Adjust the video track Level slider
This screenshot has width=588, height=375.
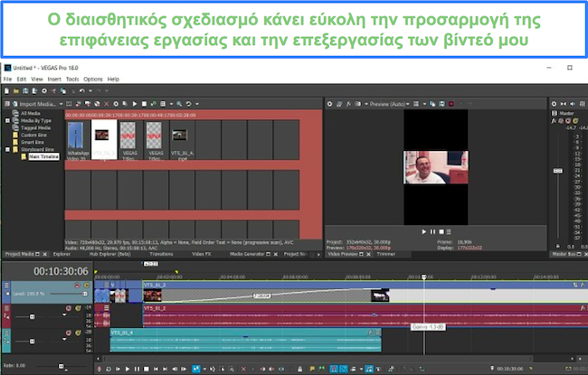[85, 294]
